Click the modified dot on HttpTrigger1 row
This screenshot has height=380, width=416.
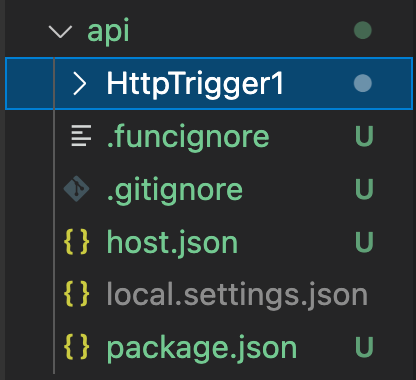tap(363, 83)
